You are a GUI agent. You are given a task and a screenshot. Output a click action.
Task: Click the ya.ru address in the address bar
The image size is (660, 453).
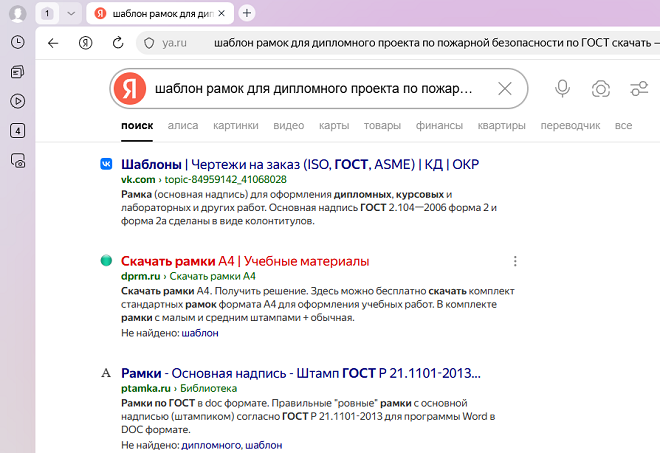pos(174,43)
